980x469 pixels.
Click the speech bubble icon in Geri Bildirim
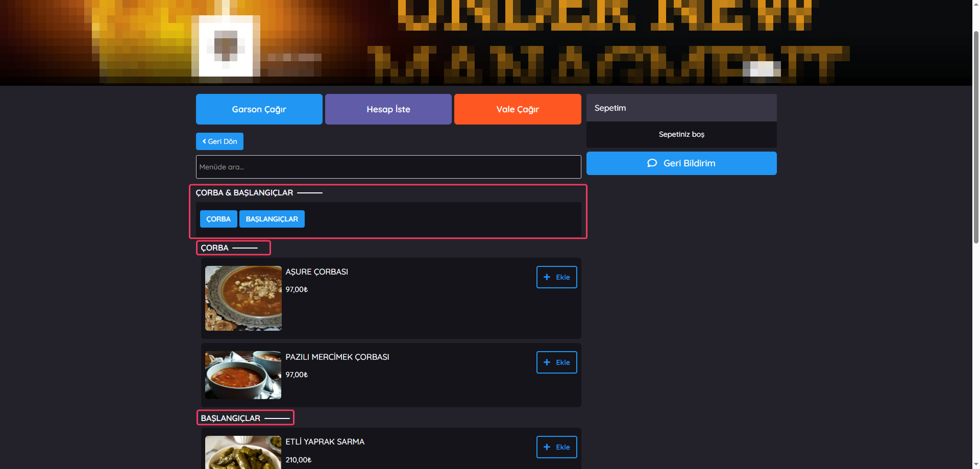tap(652, 163)
